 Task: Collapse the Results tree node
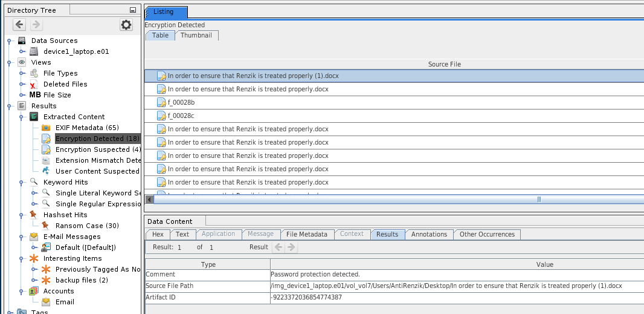click(10, 106)
